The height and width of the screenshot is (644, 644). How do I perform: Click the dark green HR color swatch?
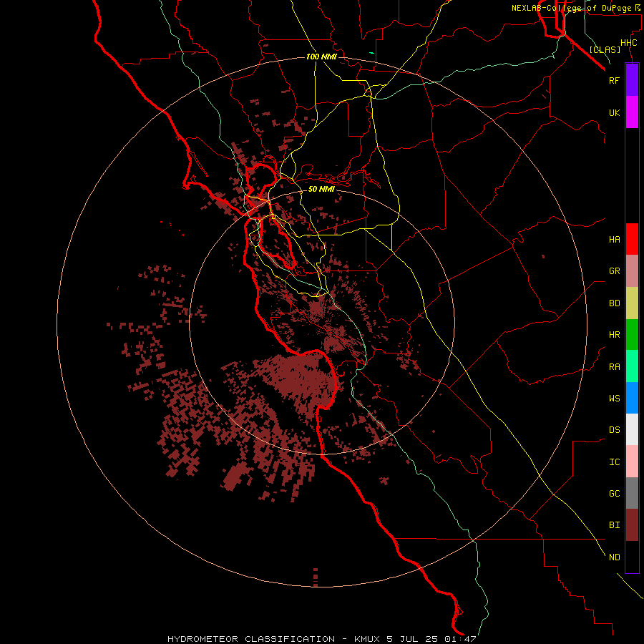coord(632,335)
